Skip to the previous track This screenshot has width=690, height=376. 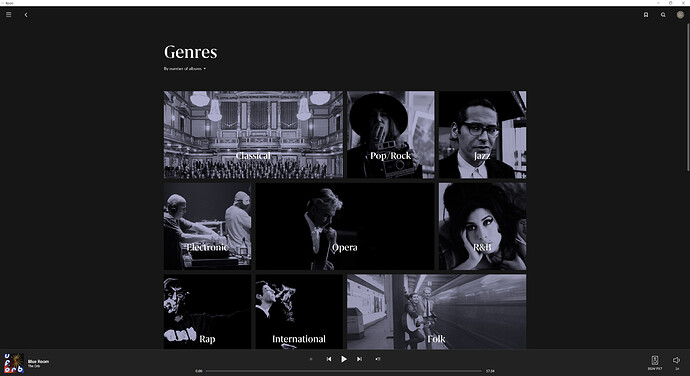point(329,359)
